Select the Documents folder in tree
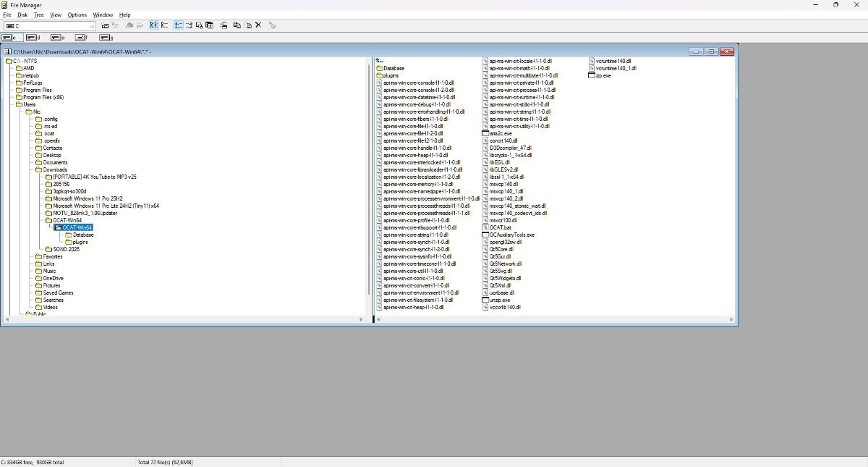Image resolution: width=868 pixels, height=467 pixels. [x=51, y=162]
